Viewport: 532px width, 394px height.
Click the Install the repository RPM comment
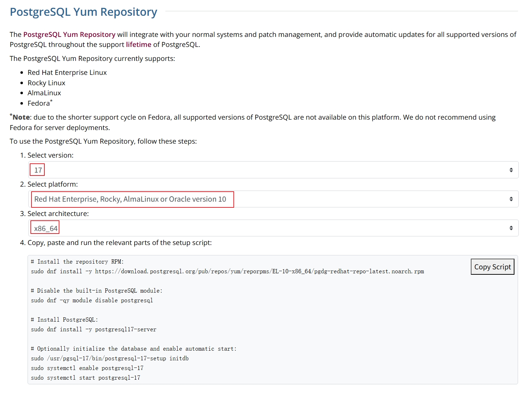(77, 262)
